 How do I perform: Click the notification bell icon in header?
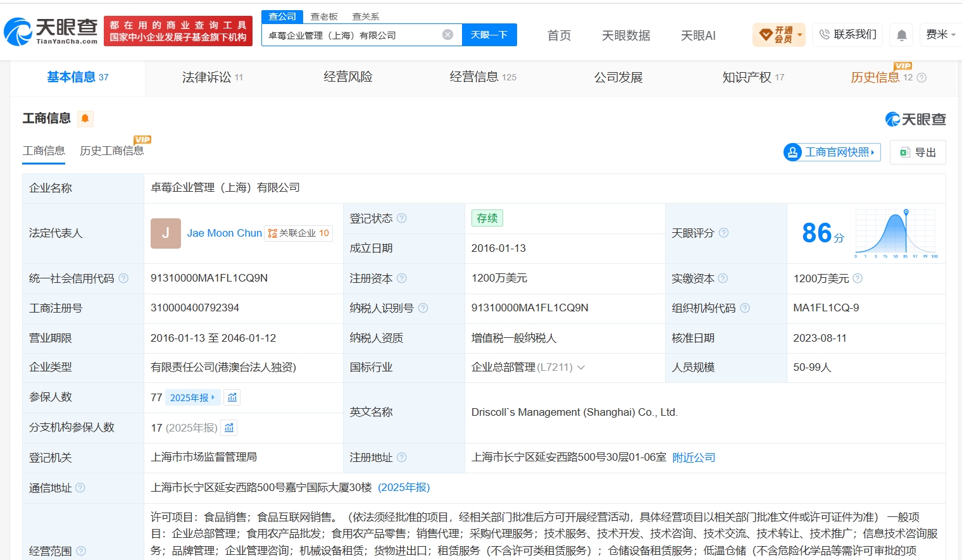902,35
